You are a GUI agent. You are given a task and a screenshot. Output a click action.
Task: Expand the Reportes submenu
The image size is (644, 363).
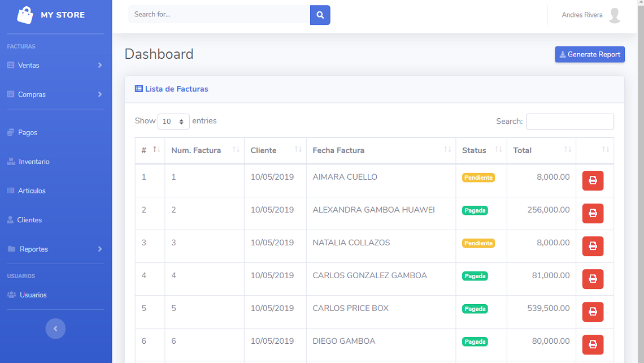click(x=55, y=249)
